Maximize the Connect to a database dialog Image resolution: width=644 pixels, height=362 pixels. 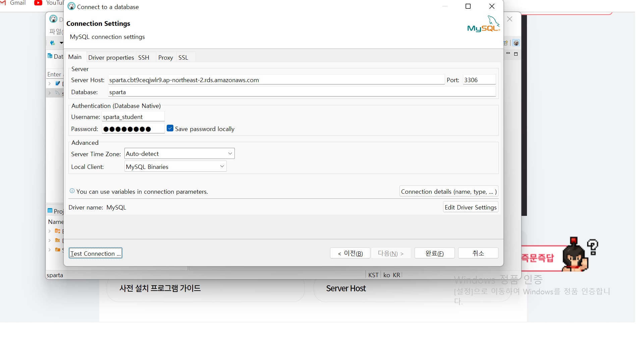click(x=468, y=6)
